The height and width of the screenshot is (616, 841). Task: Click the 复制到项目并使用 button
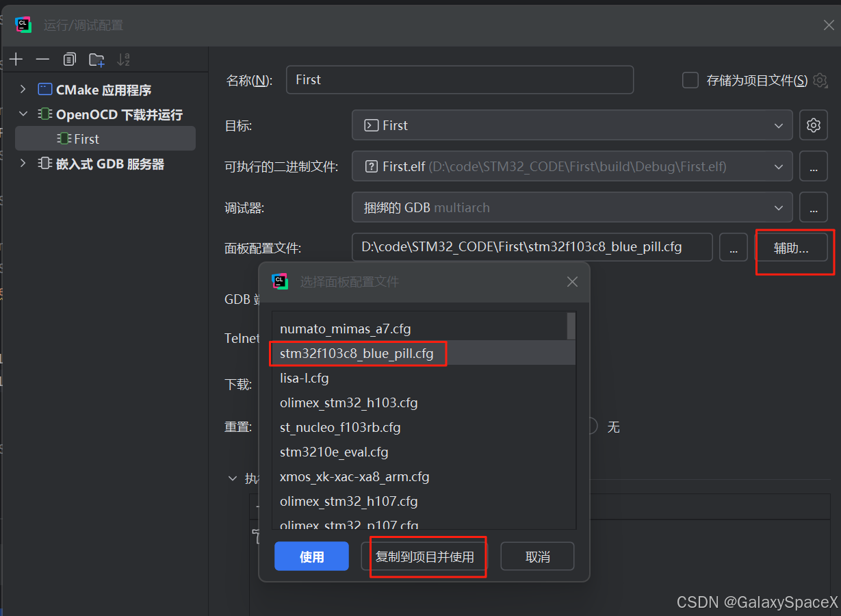[425, 556]
